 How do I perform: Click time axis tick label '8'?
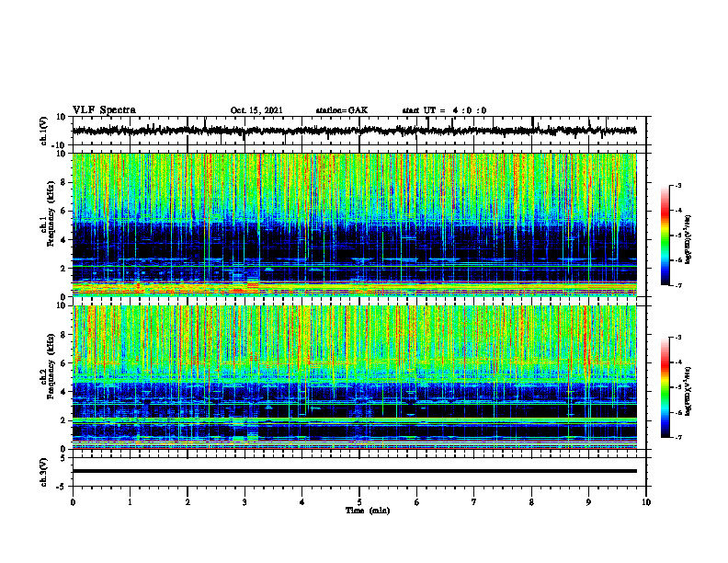(531, 502)
